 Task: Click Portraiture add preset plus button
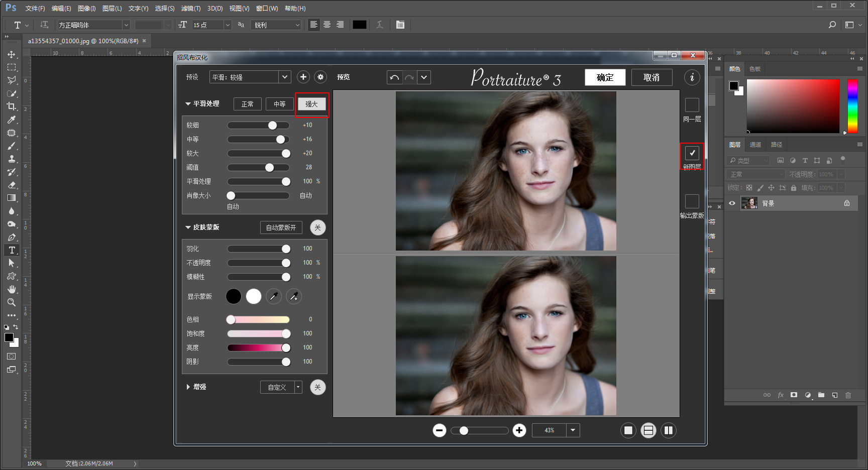point(303,77)
